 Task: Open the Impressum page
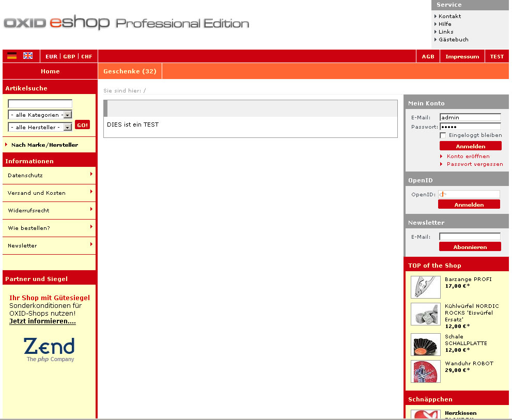point(462,56)
